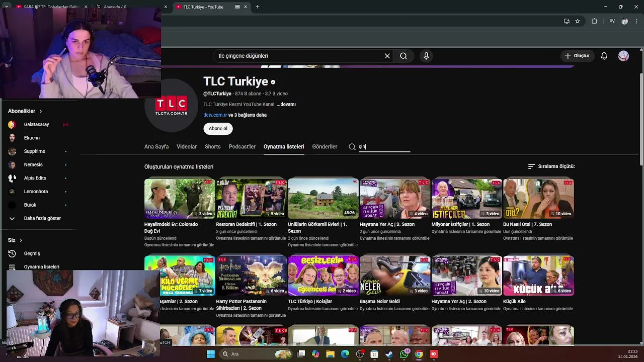Open Microsoft Edge from the taskbar
This screenshot has height=362, width=644.
[345, 354]
